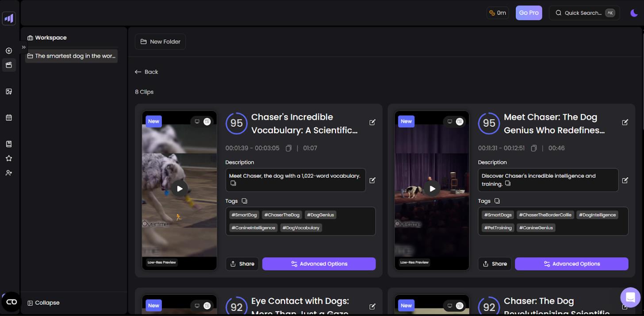Viewport: 644px width, 316px height.
Task: Copy timestamp 00:01:39 - 00:03:05
Action: click(x=288, y=148)
